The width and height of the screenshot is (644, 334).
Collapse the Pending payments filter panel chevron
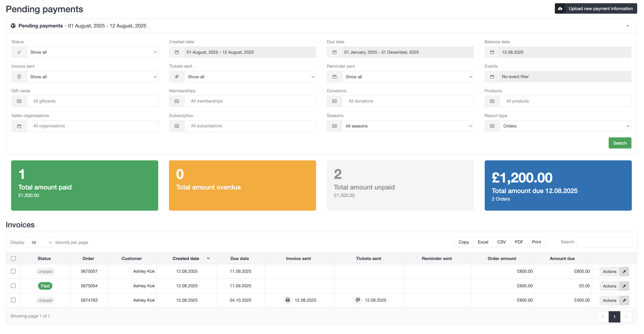coord(627,26)
